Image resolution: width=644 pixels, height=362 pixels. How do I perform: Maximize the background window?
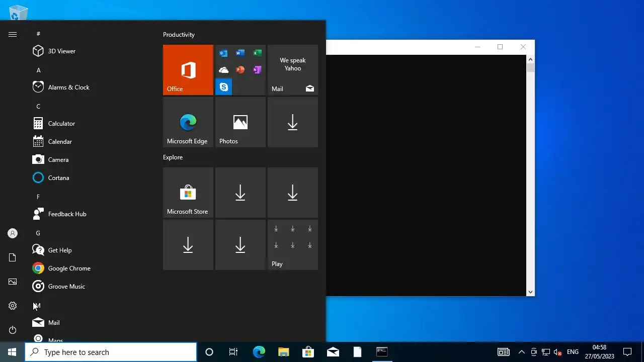(x=500, y=47)
